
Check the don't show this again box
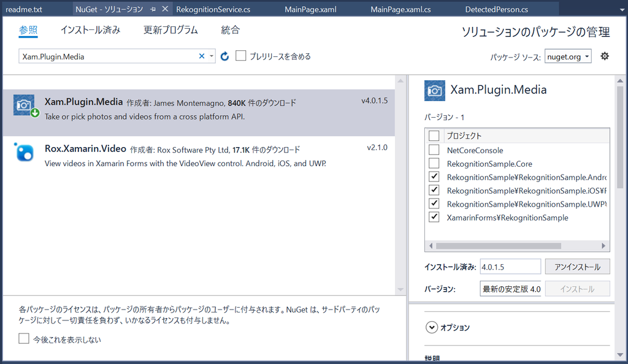(x=24, y=338)
